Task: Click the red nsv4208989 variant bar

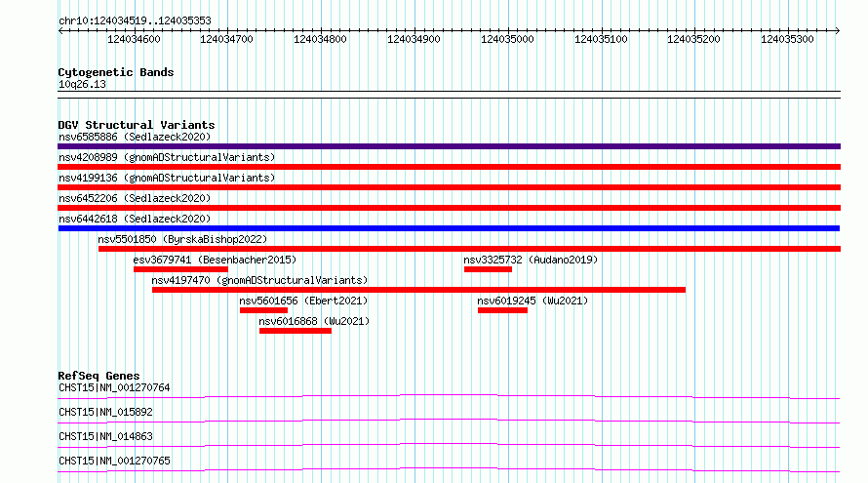Action: click(x=449, y=167)
